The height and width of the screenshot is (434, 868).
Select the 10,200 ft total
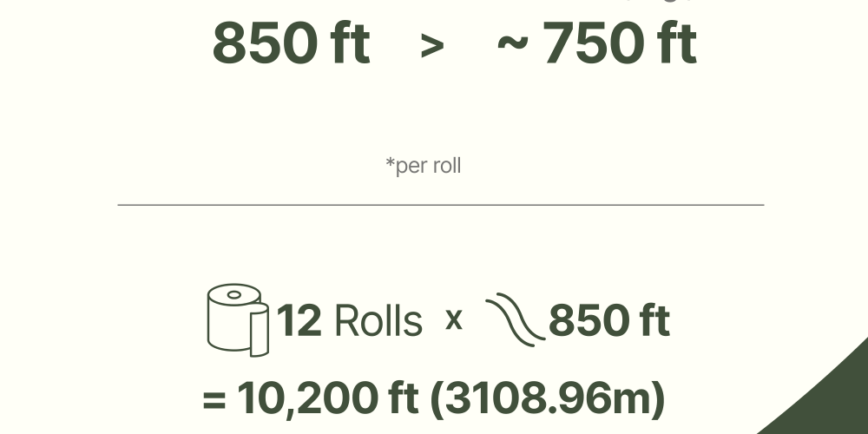click(327, 398)
